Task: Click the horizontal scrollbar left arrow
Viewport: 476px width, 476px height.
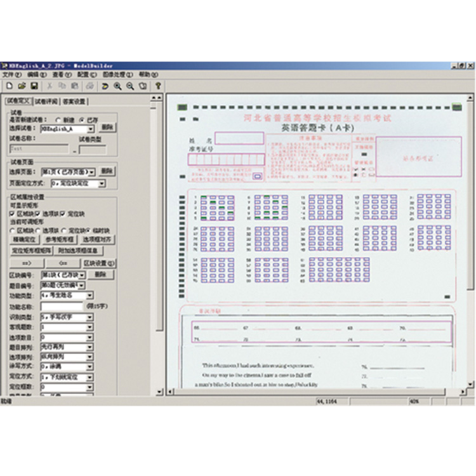Action: click(x=170, y=392)
